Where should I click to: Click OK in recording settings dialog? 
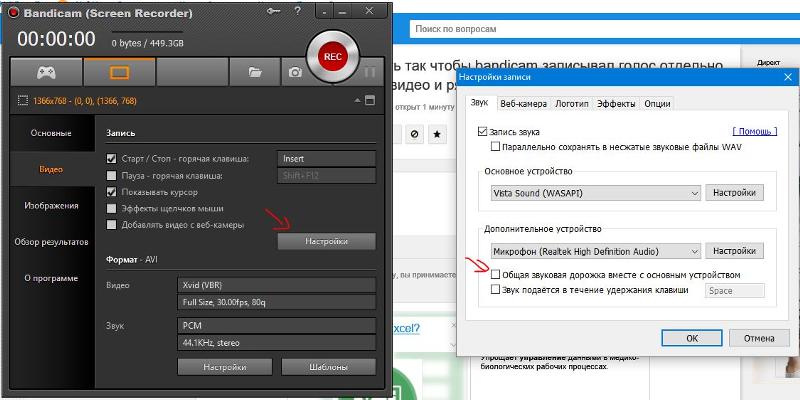click(x=692, y=338)
